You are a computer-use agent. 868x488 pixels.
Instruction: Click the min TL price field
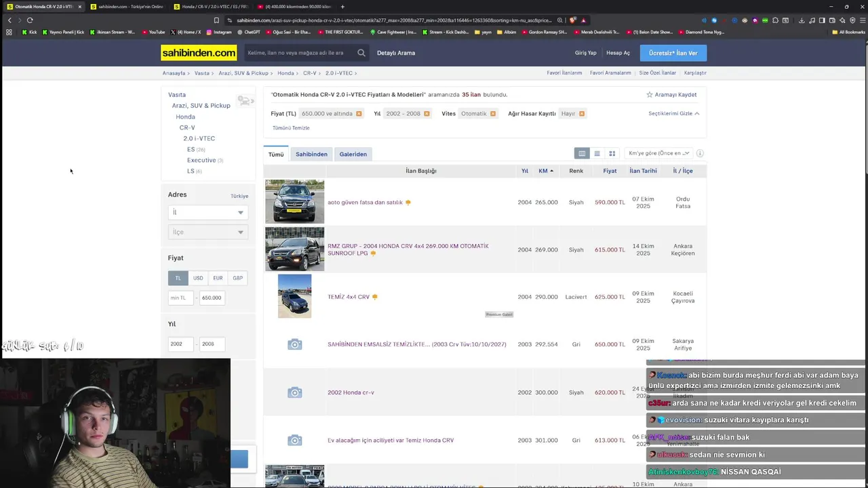click(x=180, y=298)
